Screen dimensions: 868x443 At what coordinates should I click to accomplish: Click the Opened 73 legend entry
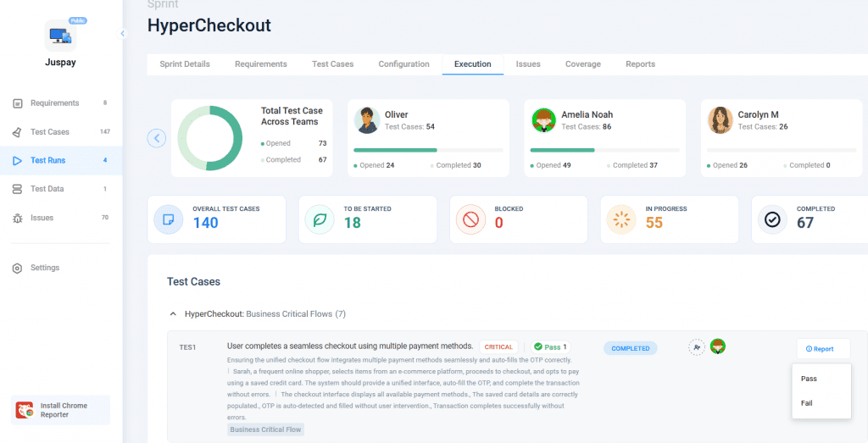click(x=294, y=143)
